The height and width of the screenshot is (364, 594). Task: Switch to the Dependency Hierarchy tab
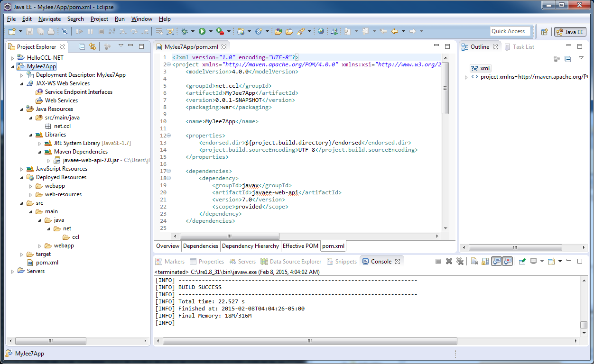coord(250,246)
